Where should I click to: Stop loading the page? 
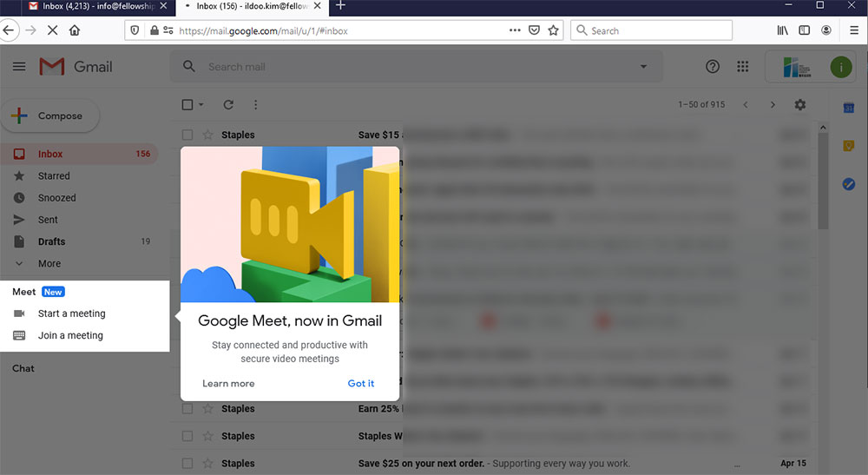coord(53,30)
